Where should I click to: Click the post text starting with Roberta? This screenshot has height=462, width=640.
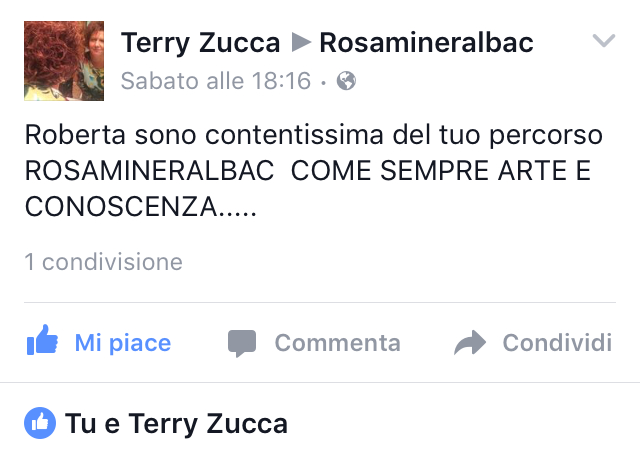point(313,170)
